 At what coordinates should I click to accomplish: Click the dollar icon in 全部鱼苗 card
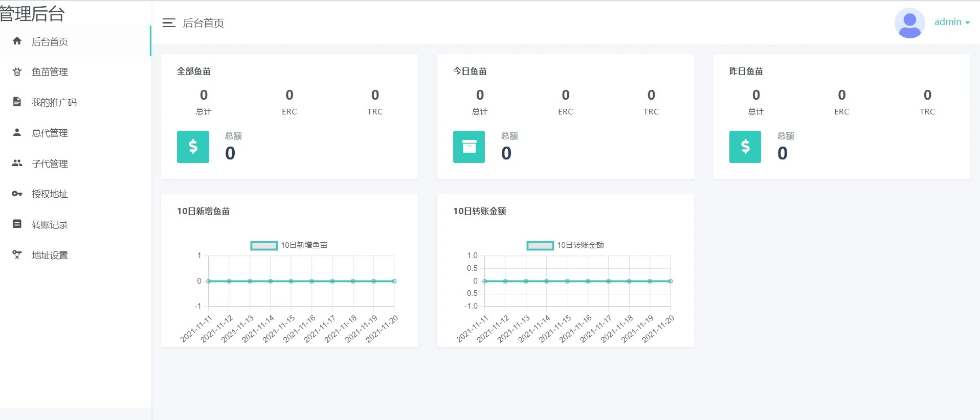193,147
